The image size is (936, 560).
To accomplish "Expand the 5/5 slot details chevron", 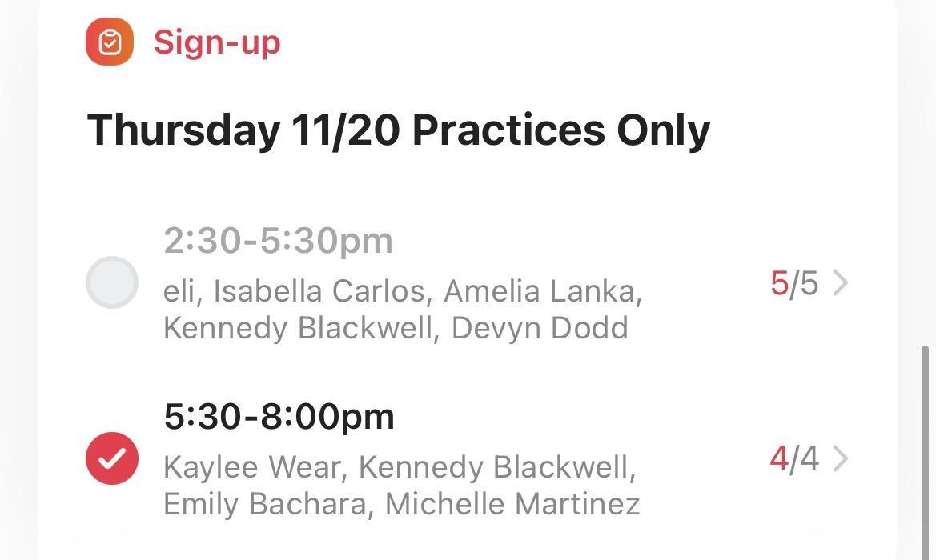I will 840,283.
